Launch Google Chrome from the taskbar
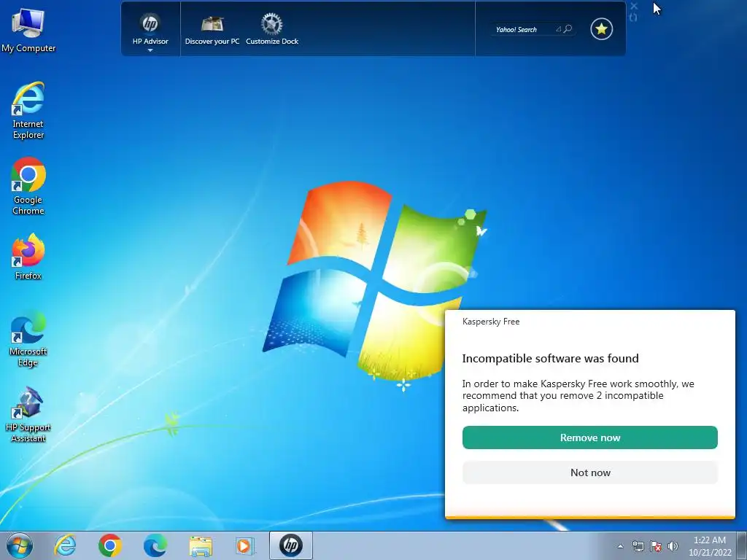This screenshot has height=560, width=747. (x=110, y=545)
